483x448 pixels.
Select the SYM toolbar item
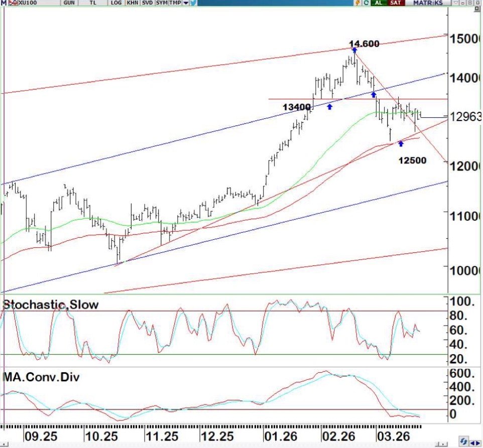point(162,3)
